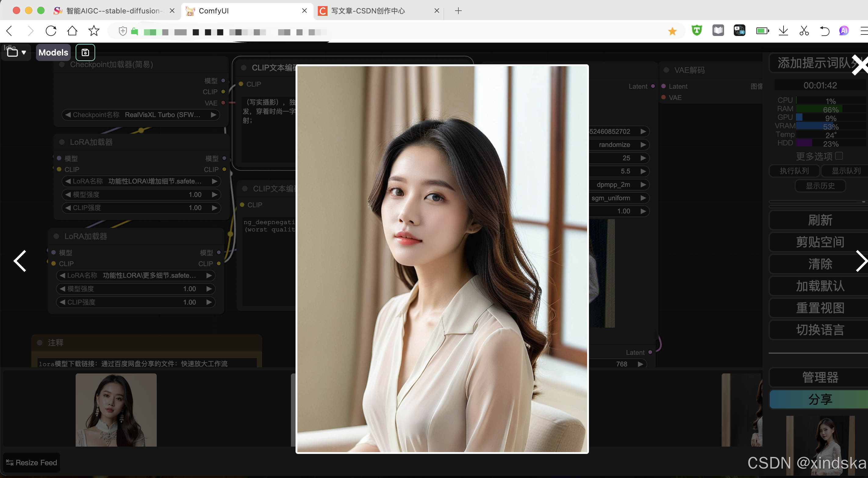Click the save workflow icon beside Models

click(85, 52)
